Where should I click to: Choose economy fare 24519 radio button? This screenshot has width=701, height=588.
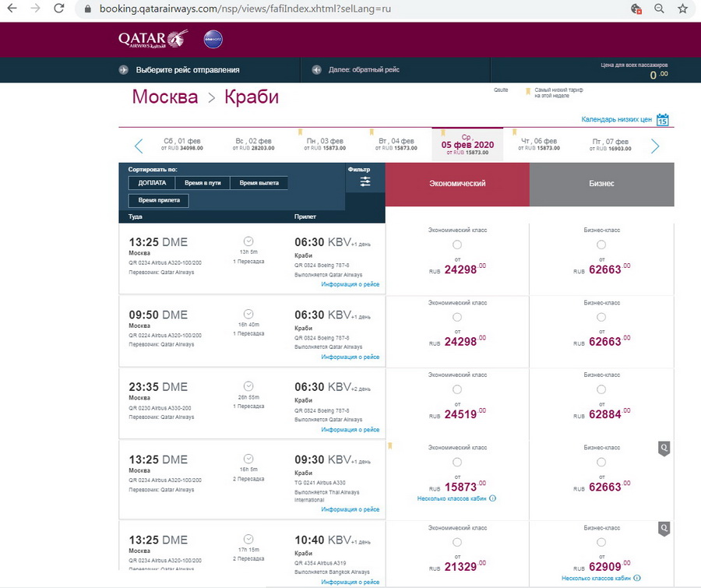click(x=457, y=389)
